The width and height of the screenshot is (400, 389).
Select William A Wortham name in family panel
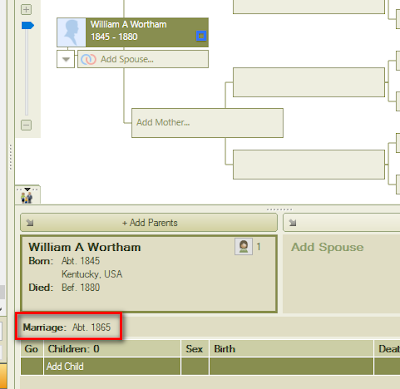coord(85,247)
